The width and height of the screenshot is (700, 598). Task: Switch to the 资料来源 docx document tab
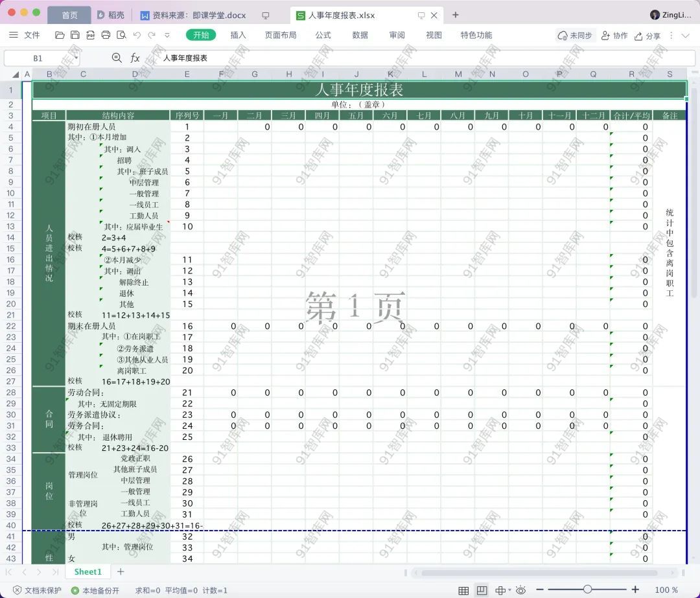[198, 15]
